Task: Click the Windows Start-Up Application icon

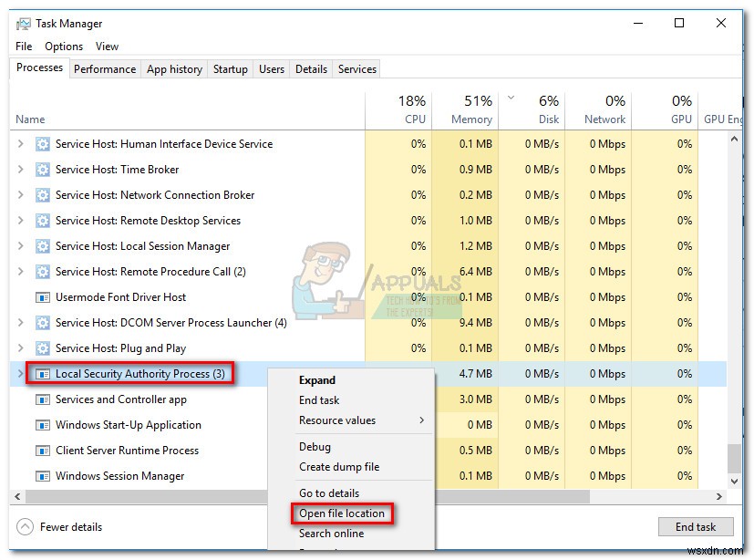Action: 43,425
